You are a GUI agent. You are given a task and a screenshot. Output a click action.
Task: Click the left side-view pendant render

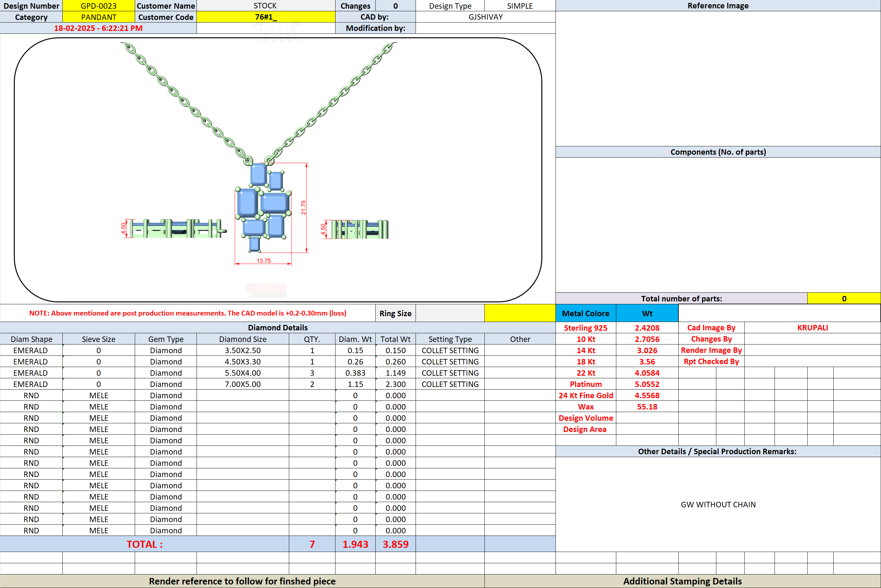pos(178,228)
